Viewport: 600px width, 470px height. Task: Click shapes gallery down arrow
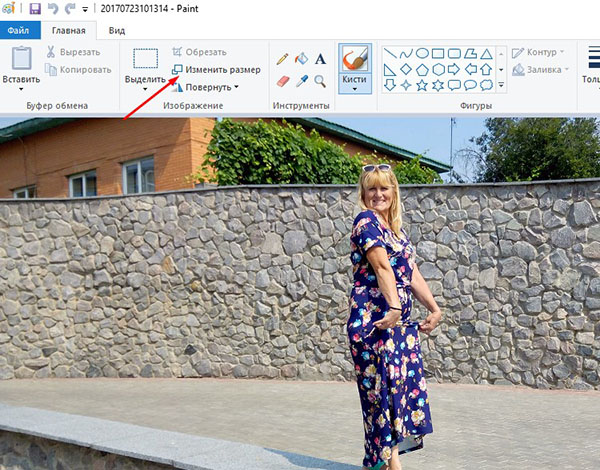[501, 69]
